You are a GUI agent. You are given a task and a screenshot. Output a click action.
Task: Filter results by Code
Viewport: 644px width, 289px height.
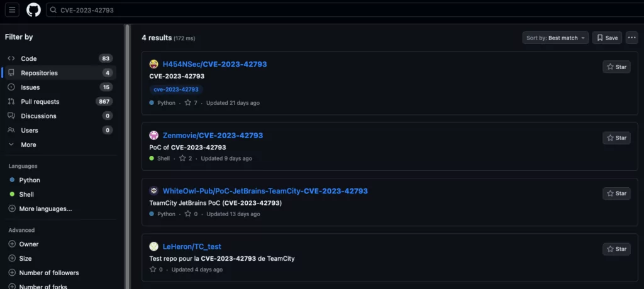[x=60, y=58]
